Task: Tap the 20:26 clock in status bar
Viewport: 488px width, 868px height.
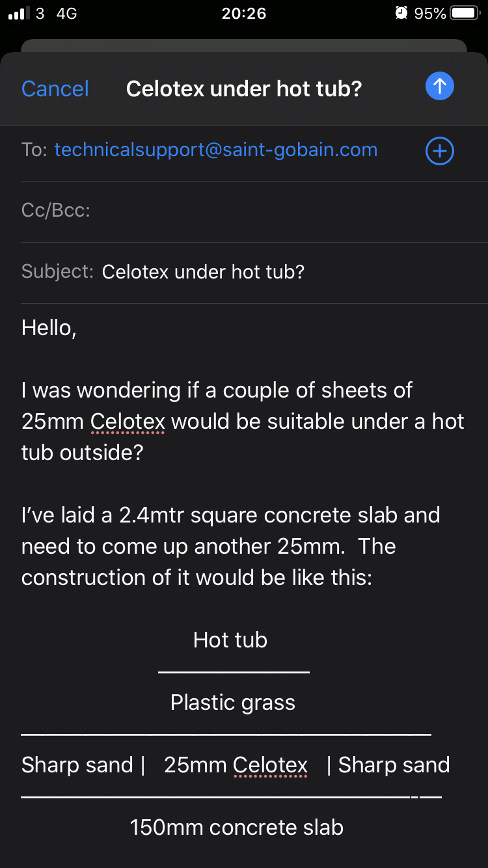Action: (243, 13)
